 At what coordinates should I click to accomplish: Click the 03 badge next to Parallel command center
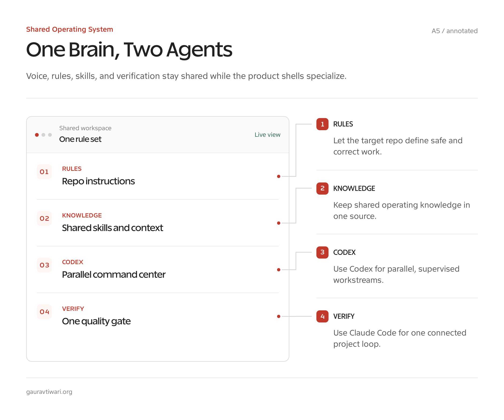point(44,265)
